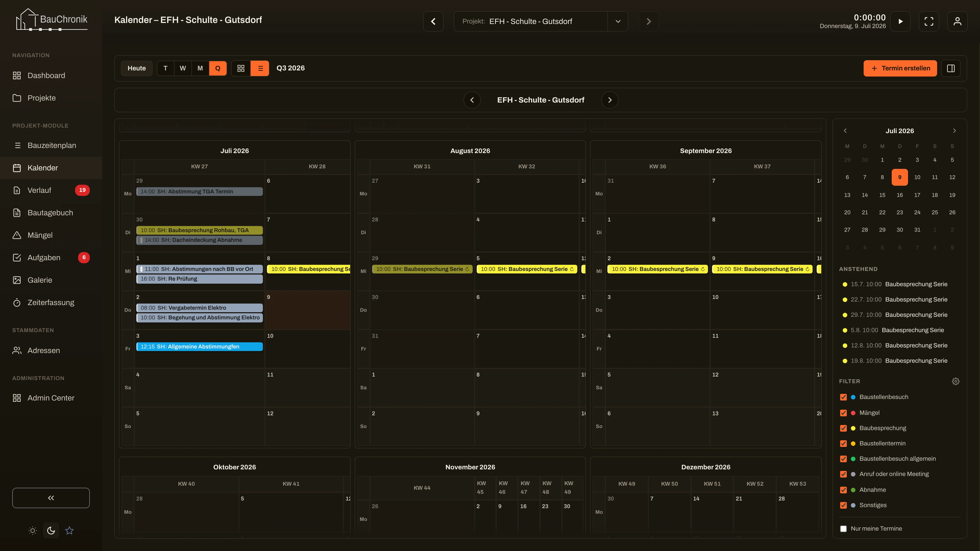Switch to dark theme moon icon

tap(51, 531)
